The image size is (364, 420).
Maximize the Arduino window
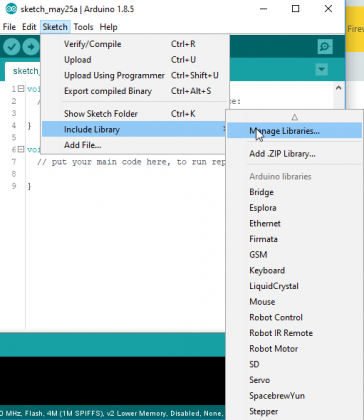(x=295, y=9)
